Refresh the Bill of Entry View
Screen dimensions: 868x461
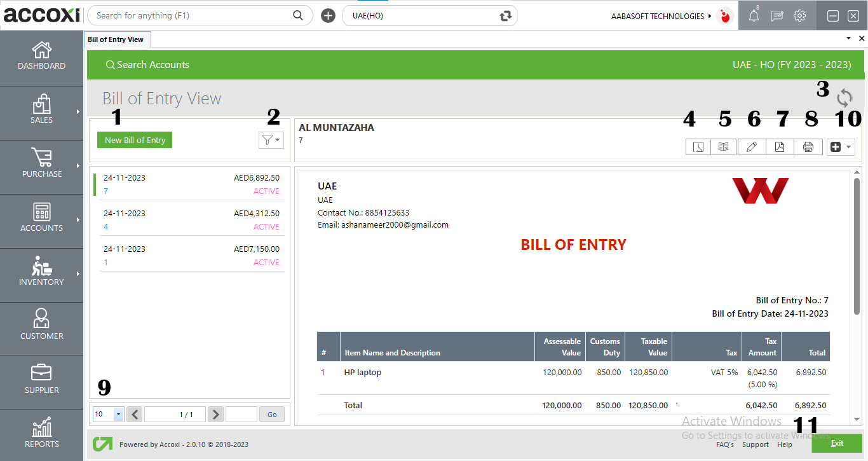coord(844,97)
